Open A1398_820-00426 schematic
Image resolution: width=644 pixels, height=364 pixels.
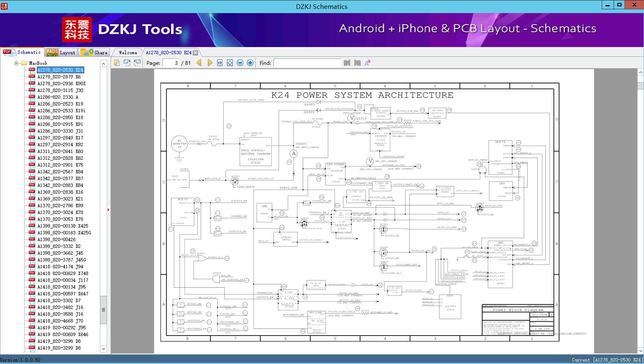[56, 239]
